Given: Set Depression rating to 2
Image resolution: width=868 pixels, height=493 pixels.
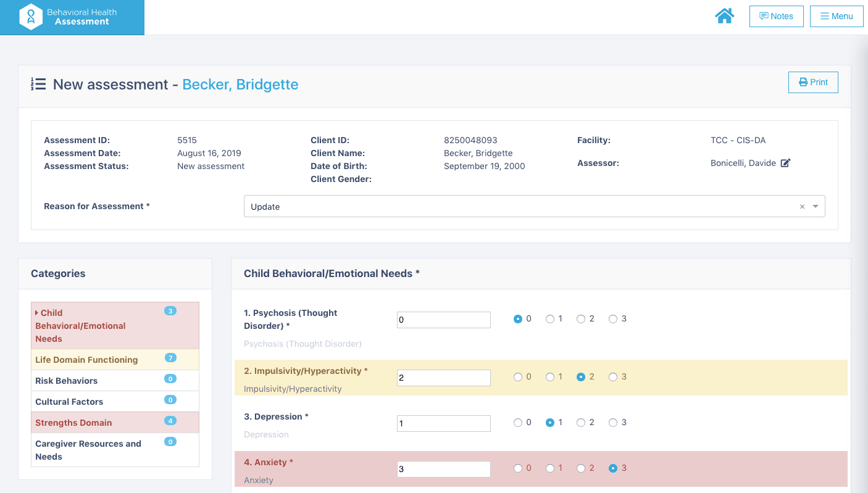Looking at the screenshot, I should (x=581, y=423).
